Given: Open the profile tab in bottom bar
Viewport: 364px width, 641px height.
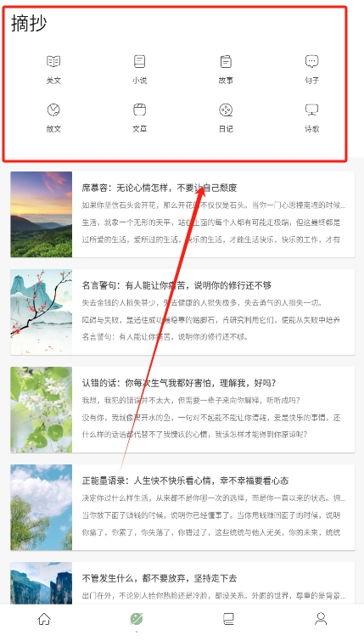Looking at the screenshot, I should [321, 619].
